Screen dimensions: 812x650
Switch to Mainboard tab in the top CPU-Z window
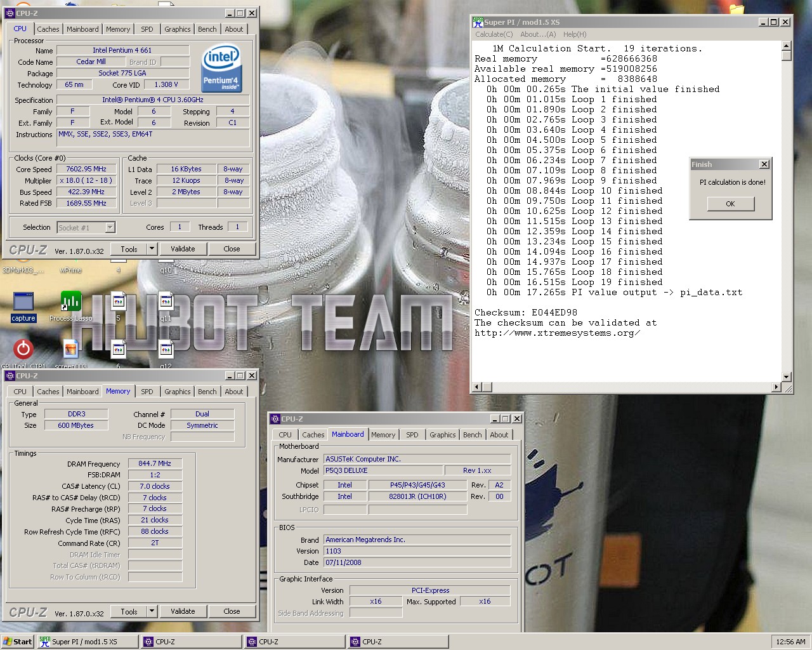(x=82, y=29)
